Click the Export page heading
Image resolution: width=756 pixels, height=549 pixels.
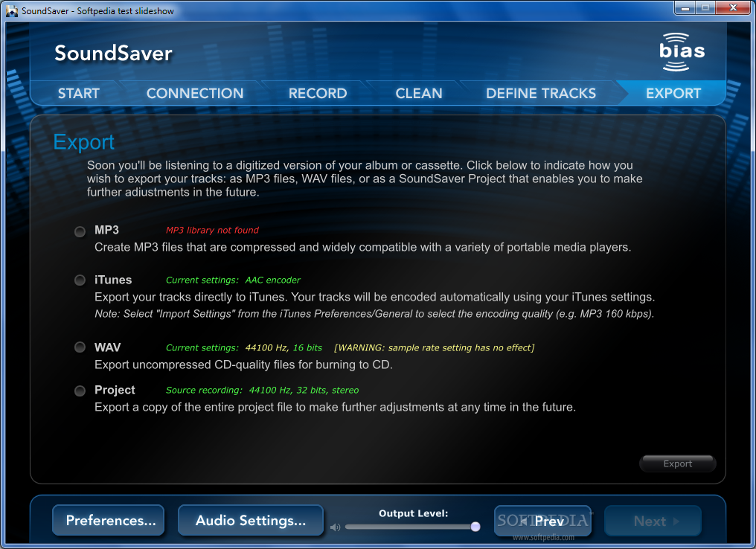[83, 142]
